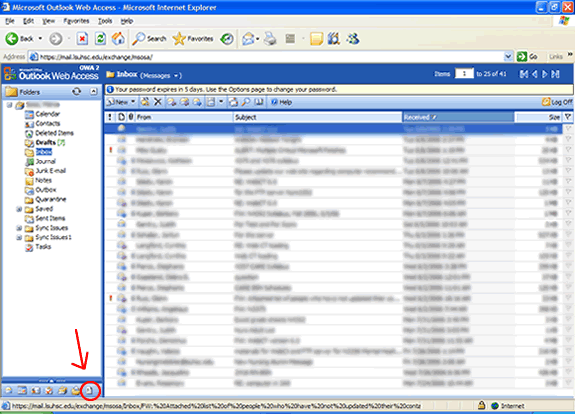Open the View menu
Screen dimensions: 575x414
point(48,21)
